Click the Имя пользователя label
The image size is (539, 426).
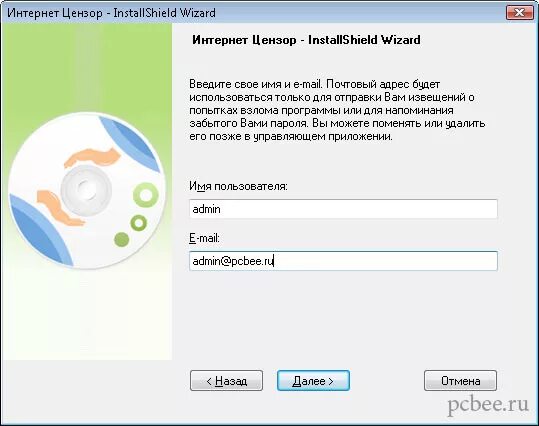click(x=238, y=186)
